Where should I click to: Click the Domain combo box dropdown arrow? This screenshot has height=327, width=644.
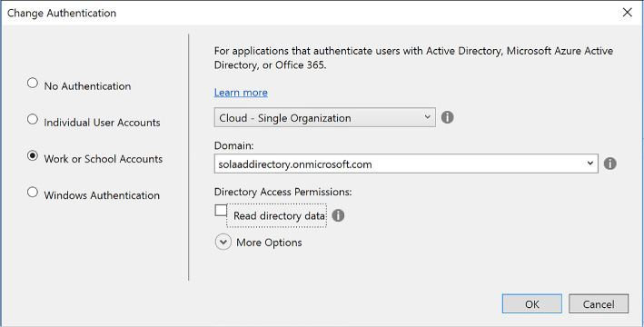pyautogui.click(x=590, y=163)
